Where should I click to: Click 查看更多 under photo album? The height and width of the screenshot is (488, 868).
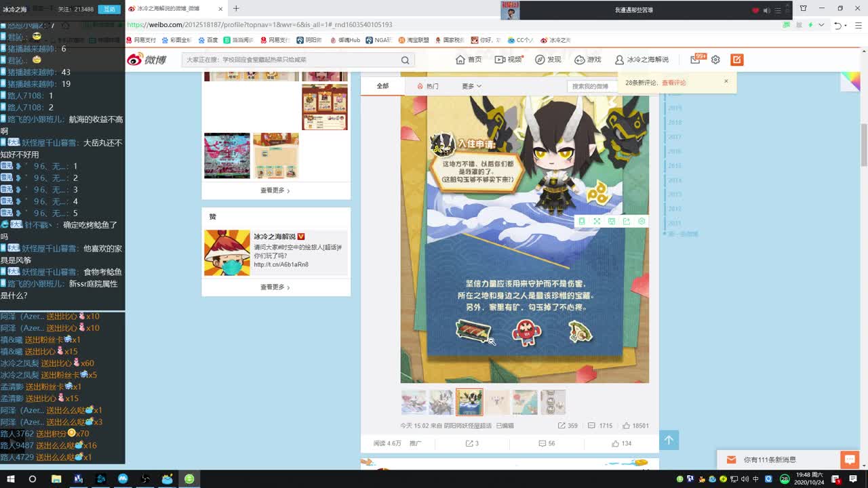click(x=275, y=190)
